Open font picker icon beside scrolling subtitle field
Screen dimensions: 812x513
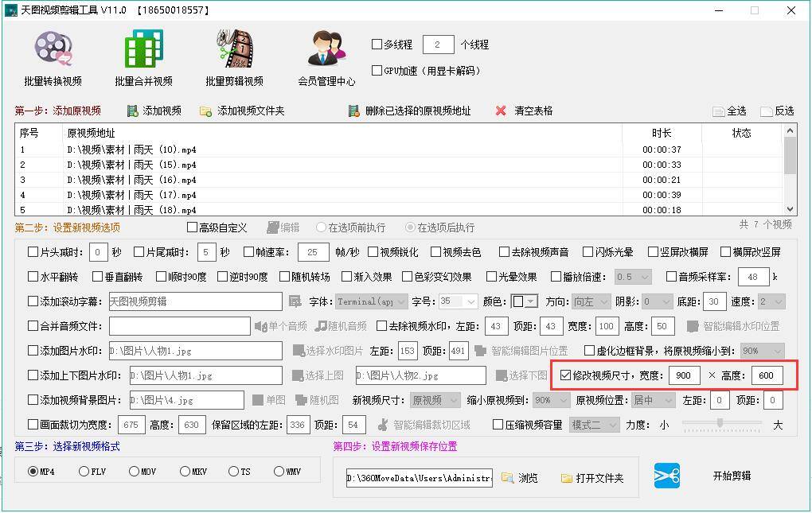coord(295,301)
